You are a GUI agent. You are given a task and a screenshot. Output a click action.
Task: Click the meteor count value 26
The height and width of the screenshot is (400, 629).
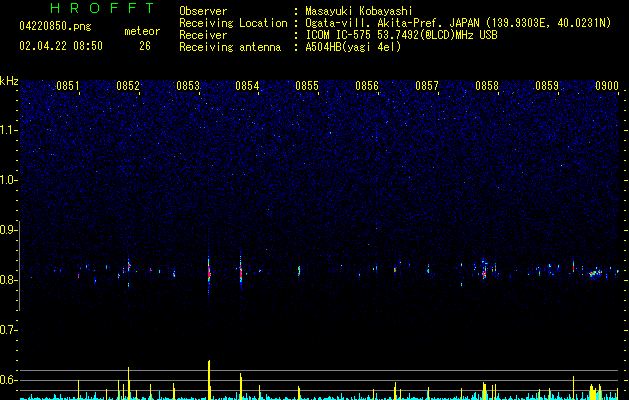(145, 46)
